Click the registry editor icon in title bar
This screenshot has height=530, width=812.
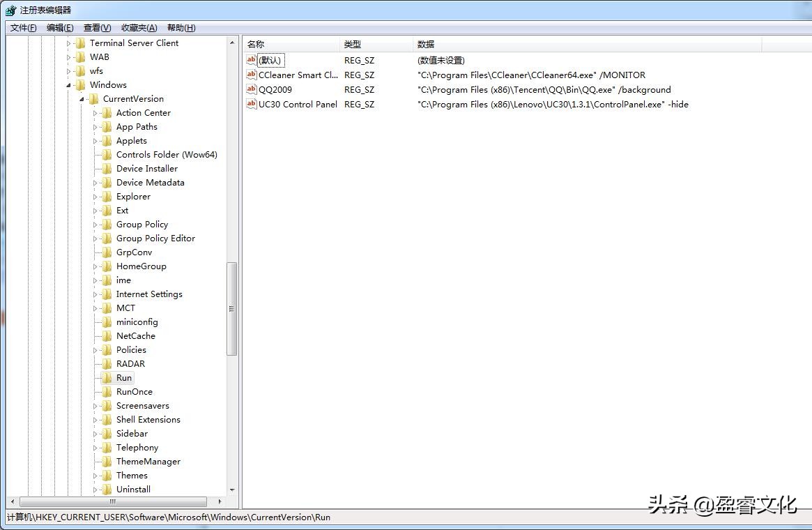pyautogui.click(x=10, y=10)
